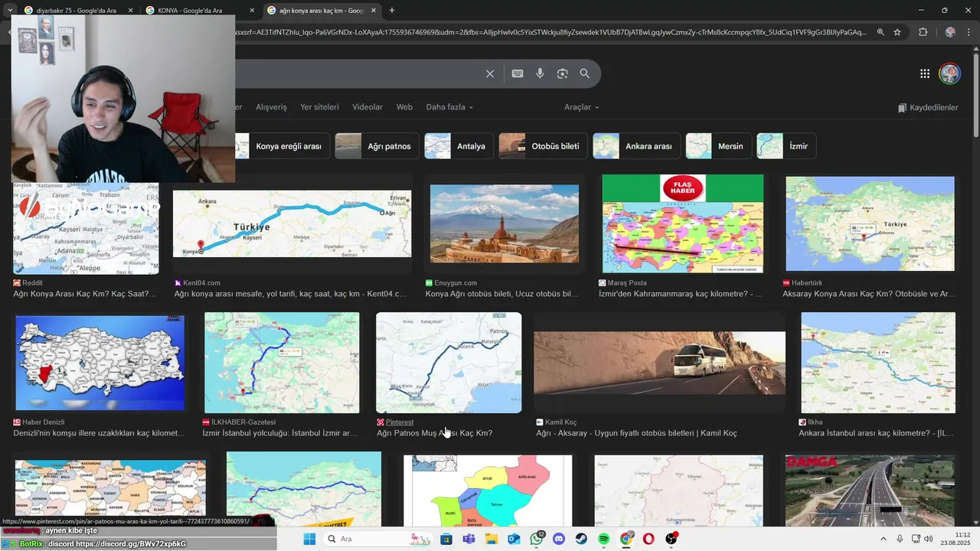This screenshot has width=980, height=551.
Task: Submit search with the magnifier icon
Action: coord(585,73)
